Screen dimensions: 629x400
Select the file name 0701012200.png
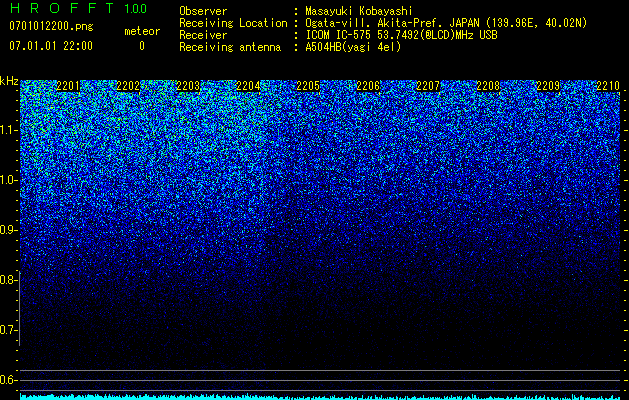click(51, 26)
